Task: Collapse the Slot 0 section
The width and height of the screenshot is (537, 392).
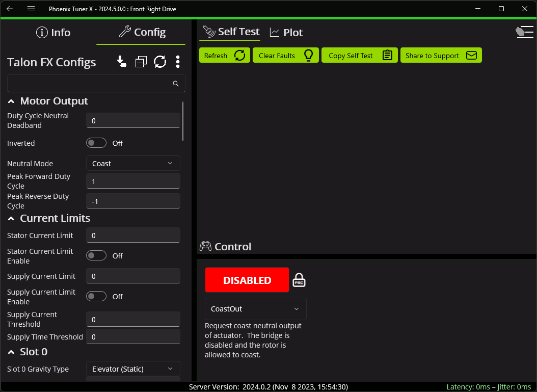Action: [11, 352]
